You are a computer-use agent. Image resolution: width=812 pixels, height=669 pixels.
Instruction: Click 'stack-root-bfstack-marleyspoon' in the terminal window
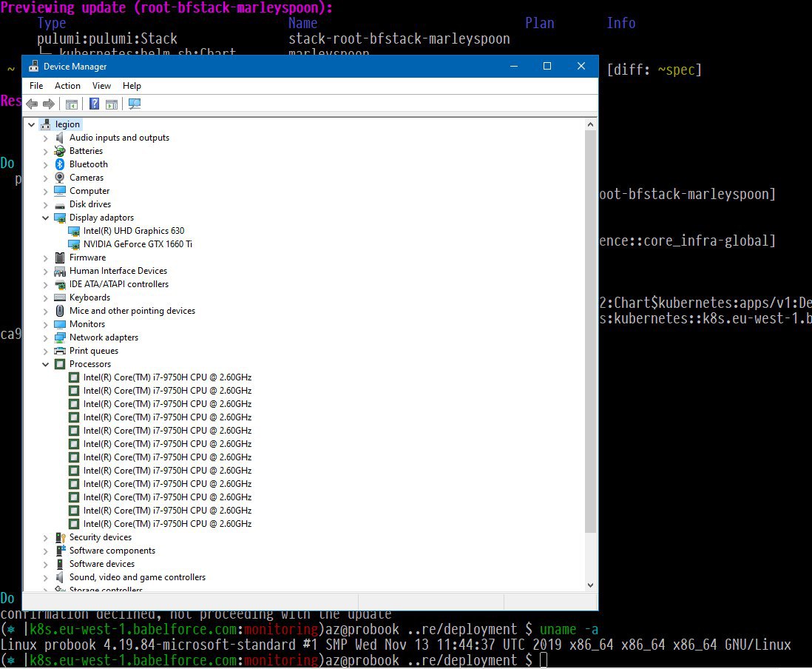(x=399, y=39)
